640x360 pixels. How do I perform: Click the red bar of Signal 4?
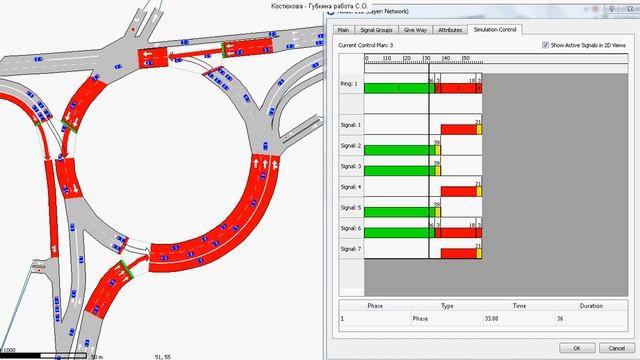click(459, 191)
